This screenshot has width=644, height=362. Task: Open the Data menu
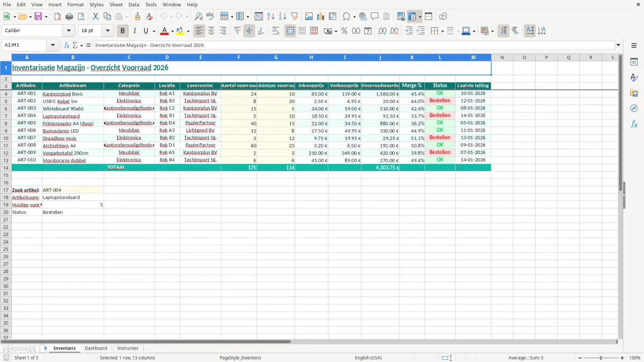134,4
